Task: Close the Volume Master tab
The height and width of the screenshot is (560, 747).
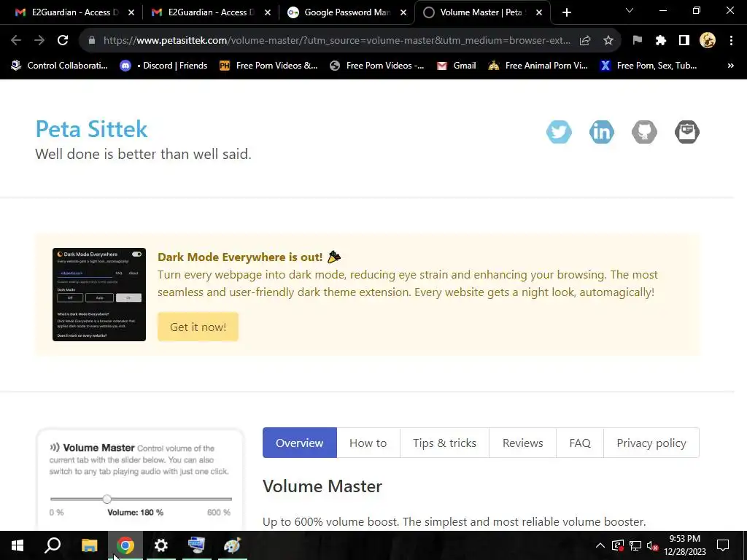Action: click(x=539, y=13)
